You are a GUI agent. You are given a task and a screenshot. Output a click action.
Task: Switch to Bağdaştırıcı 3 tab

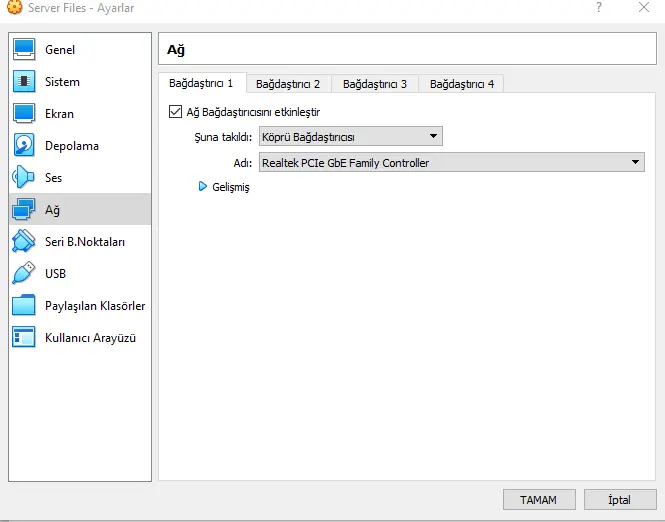(375, 84)
